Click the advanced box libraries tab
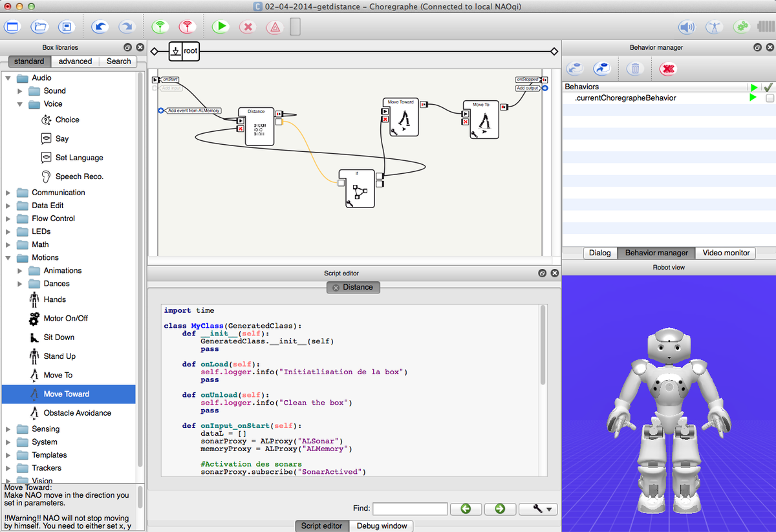The height and width of the screenshot is (532, 776). pos(74,61)
